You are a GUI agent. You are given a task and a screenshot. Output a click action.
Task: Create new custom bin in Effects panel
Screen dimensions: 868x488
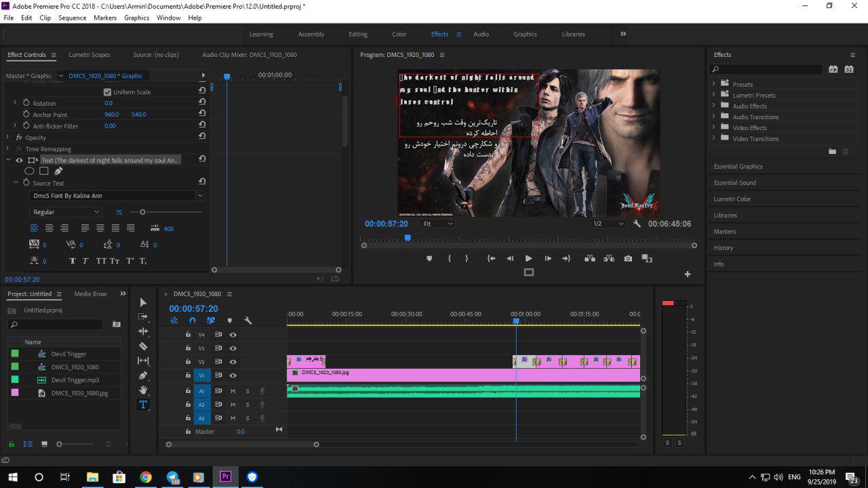(x=832, y=151)
